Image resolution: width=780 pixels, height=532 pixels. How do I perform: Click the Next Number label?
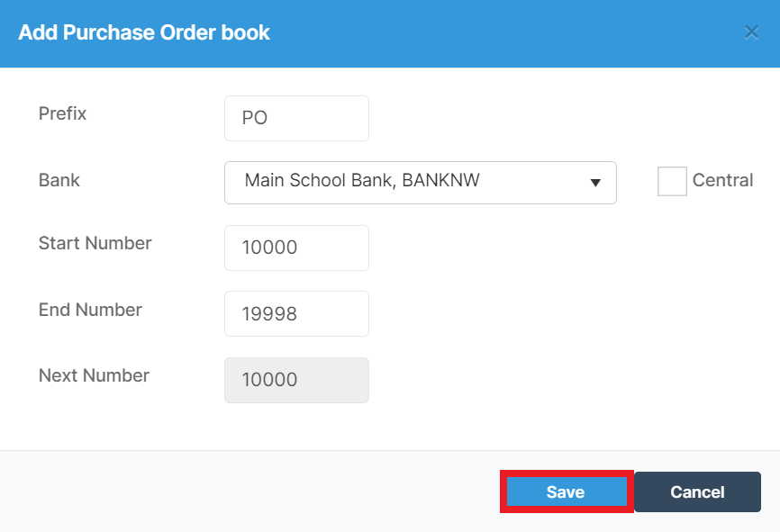94,375
